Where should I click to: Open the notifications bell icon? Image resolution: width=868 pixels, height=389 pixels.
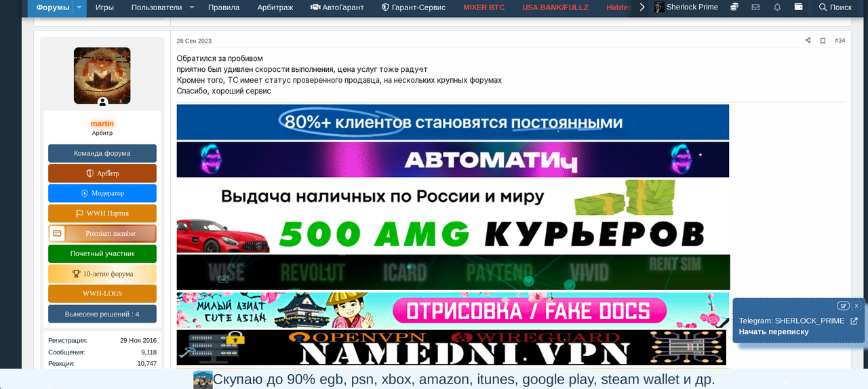pyautogui.click(x=777, y=7)
